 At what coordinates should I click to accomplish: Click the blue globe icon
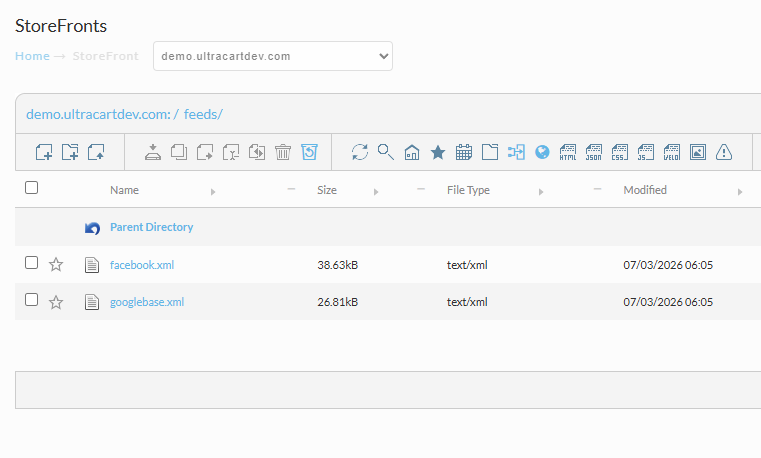pyautogui.click(x=542, y=152)
